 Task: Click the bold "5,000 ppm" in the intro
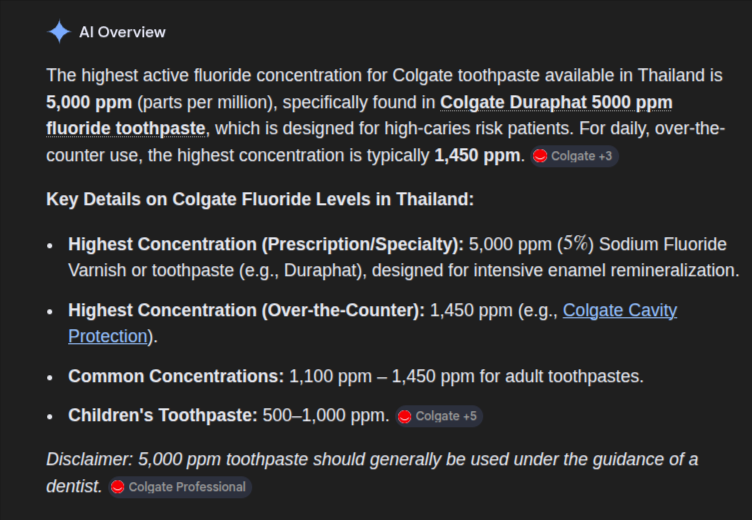click(x=90, y=102)
